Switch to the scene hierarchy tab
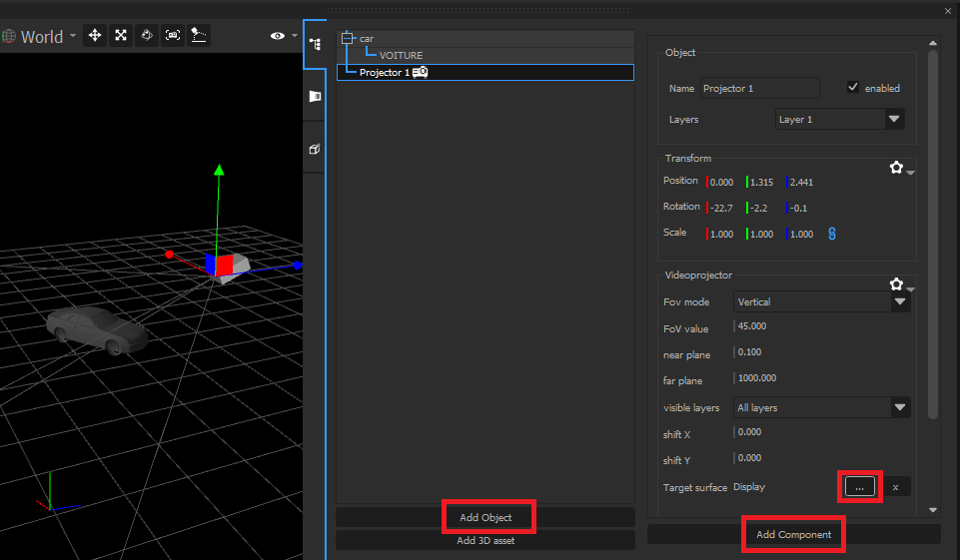This screenshot has width=960, height=560. (x=315, y=45)
